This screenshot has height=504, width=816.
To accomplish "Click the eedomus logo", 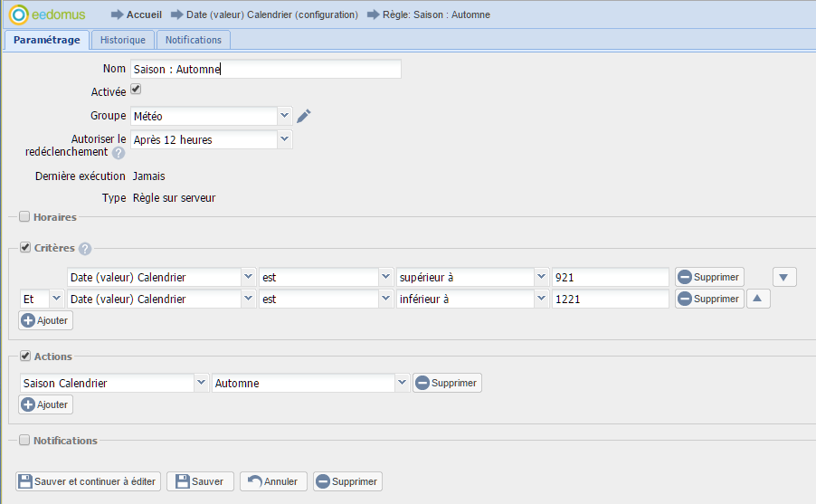I will 52,14.
